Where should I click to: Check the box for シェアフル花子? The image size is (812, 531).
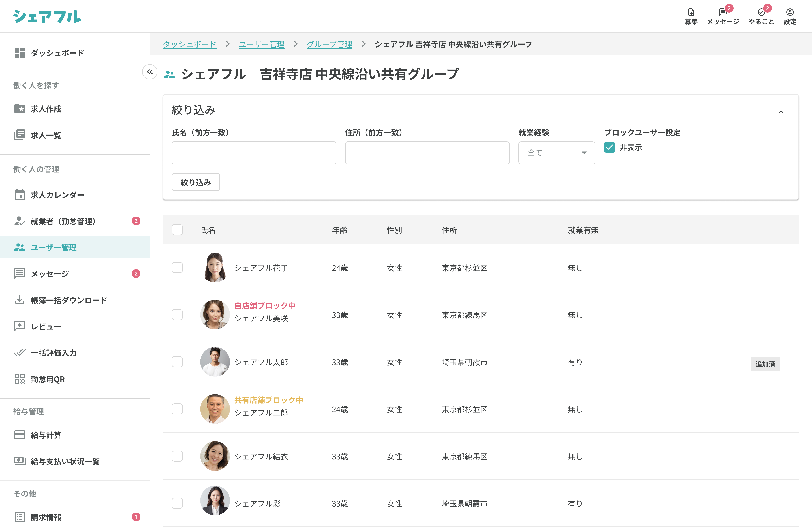coord(177,268)
